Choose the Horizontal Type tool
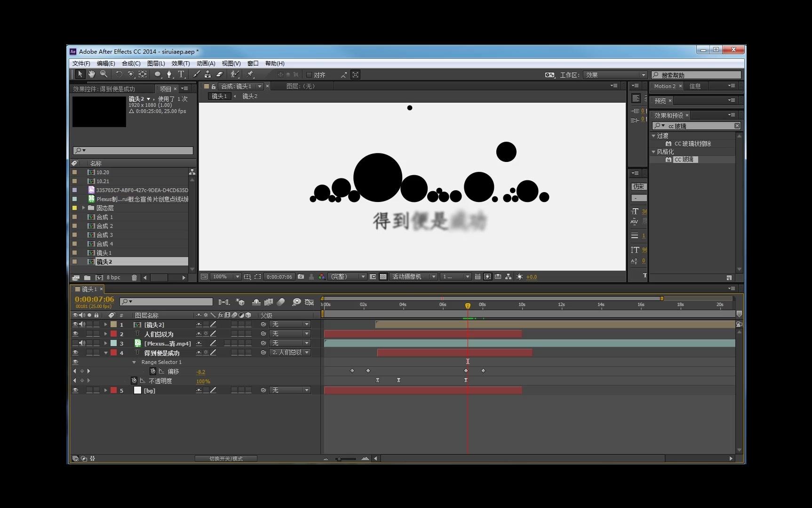The image size is (812, 508). [181, 74]
